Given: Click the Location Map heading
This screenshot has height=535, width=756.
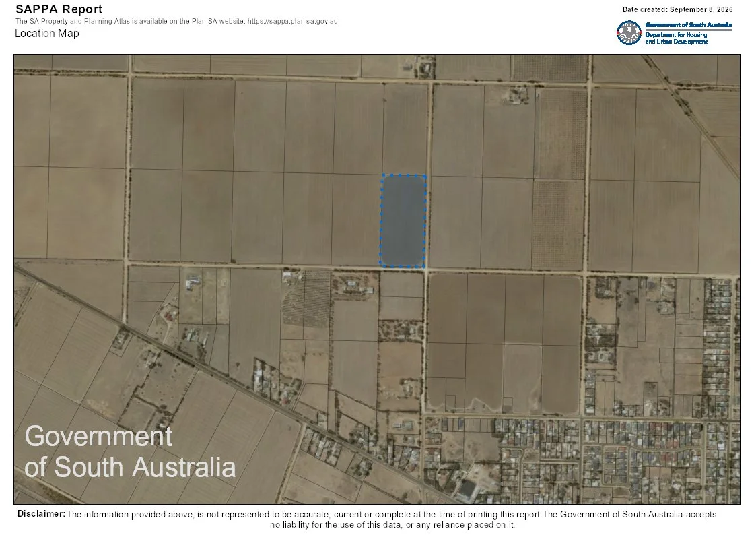Looking at the screenshot, I should (x=46, y=33).
